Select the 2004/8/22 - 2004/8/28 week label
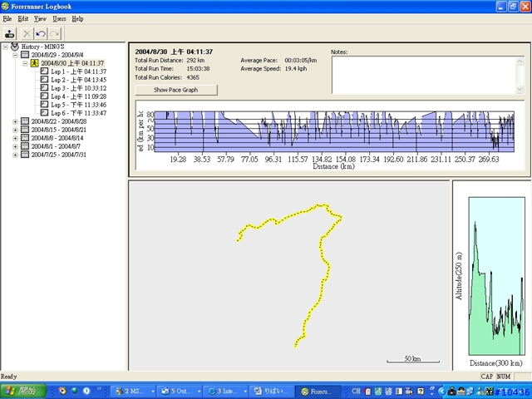Image resolution: width=532 pixels, height=399 pixels. pyautogui.click(x=59, y=121)
